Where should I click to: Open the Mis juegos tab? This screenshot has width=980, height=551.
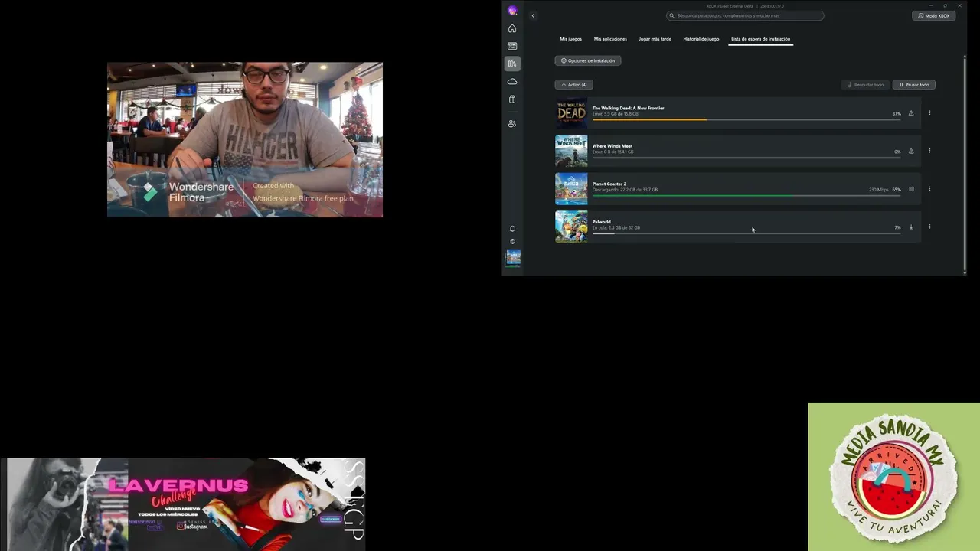pos(570,39)
